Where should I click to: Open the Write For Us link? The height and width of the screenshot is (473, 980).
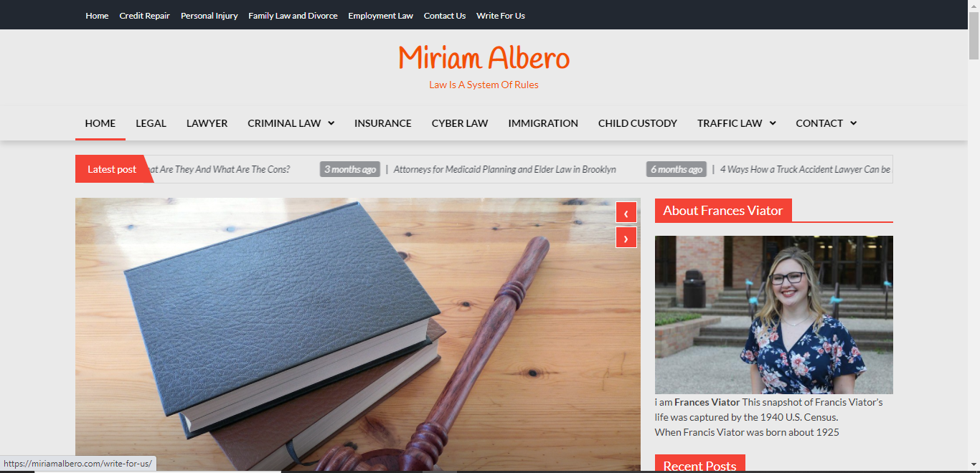coord(501,16)
